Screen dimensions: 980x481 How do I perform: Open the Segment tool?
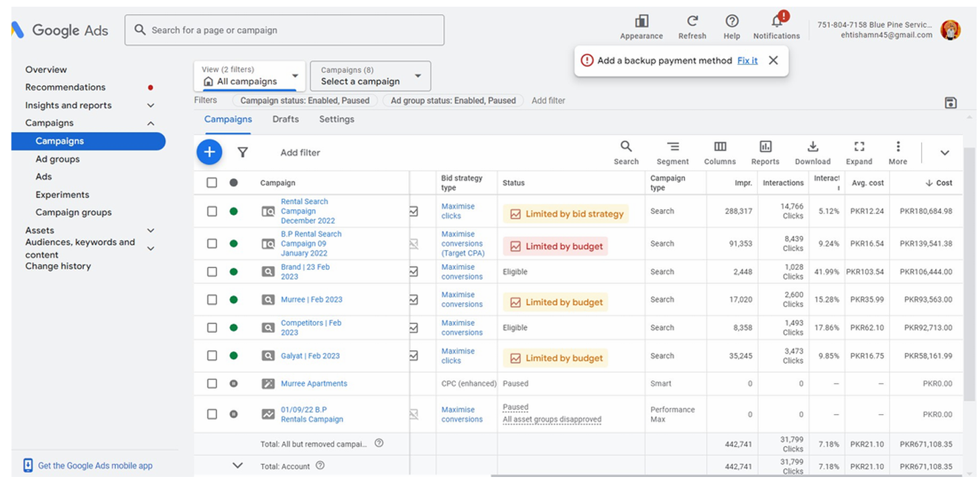click(x=673, y=153)
